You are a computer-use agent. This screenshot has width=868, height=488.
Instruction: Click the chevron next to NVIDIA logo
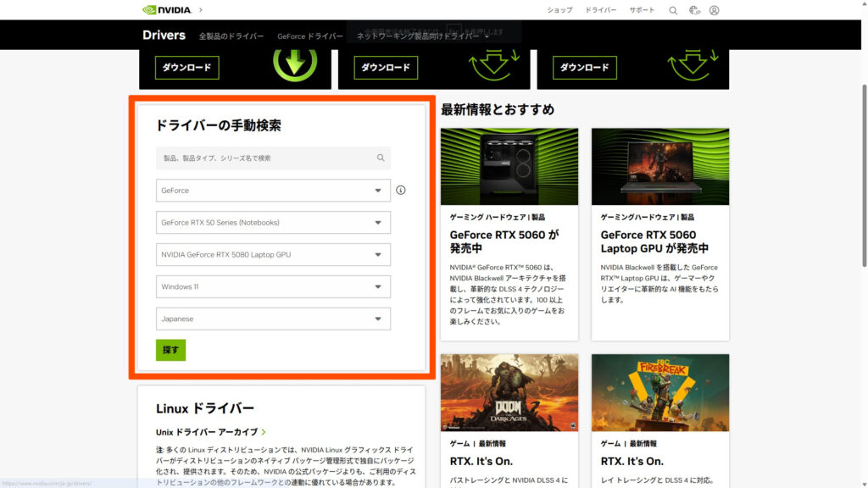click(x=200, y=10)
